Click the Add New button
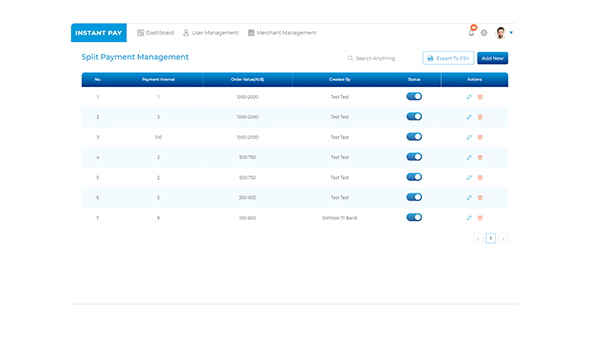This screenshot has height=360, width=590. 493,58
